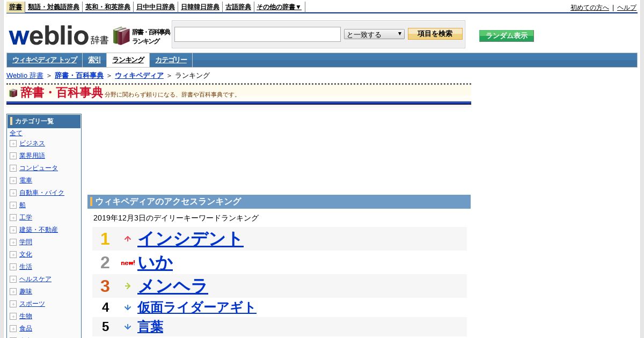Screen dimensions: 644x338
Task: Click the up arrow icon next to インシデント
Action: pyautogui.click(x=128, y=239)
